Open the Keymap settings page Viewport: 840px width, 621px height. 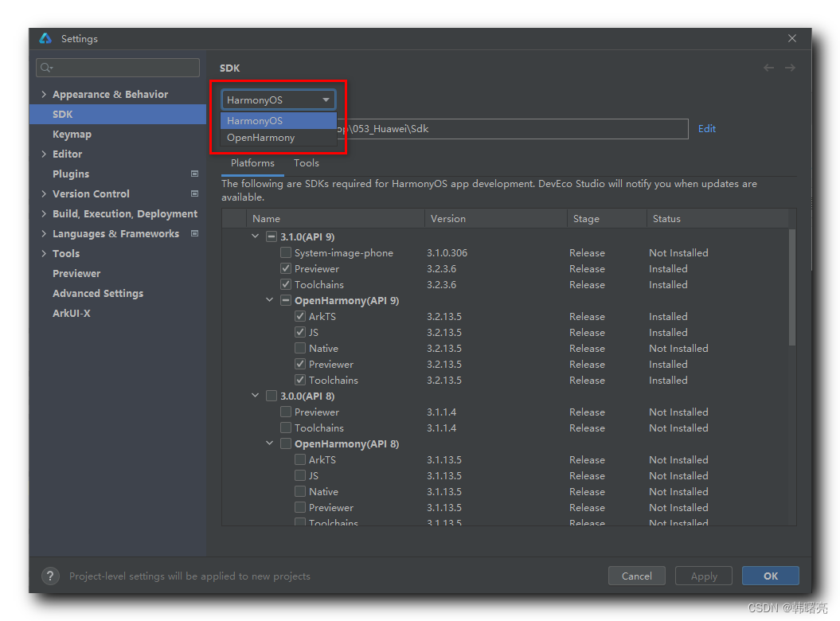[x=72, y=134]
